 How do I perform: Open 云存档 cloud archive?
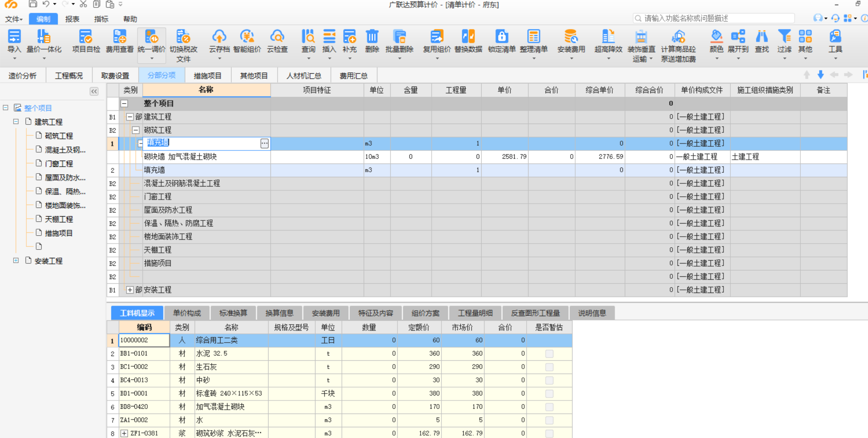(x=219, y=41)
